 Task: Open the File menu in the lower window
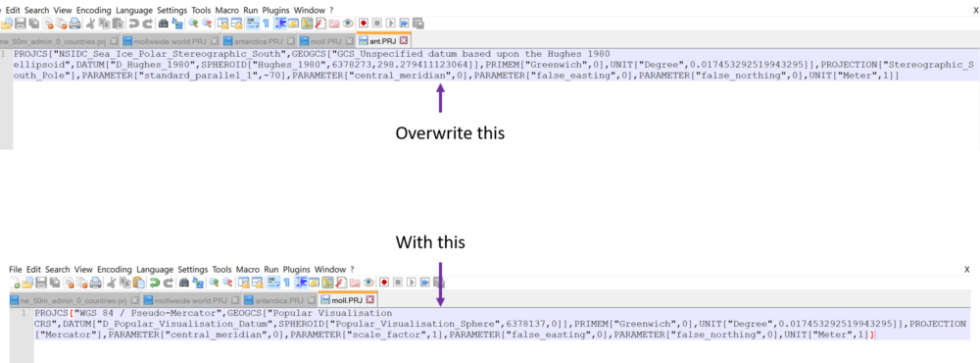(16, 269)
